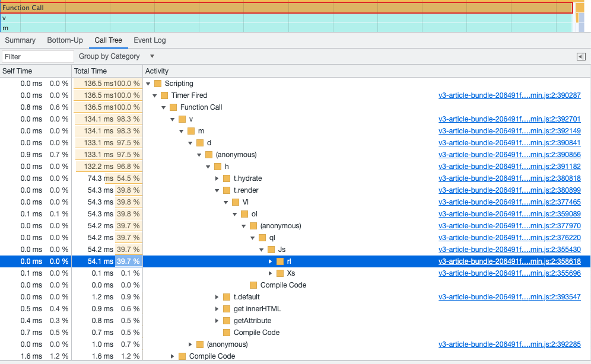Click the show heaviest stack sidebar icon

(581, 56)
